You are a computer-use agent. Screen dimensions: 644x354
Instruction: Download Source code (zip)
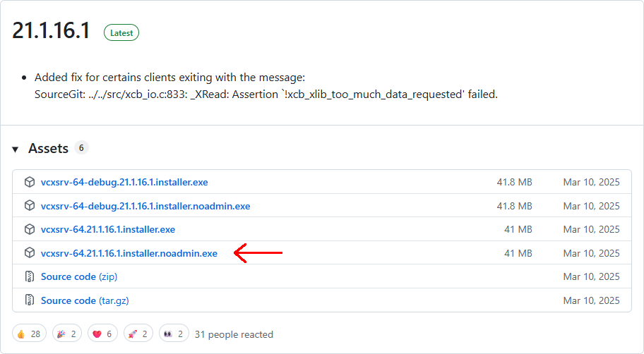78,276
